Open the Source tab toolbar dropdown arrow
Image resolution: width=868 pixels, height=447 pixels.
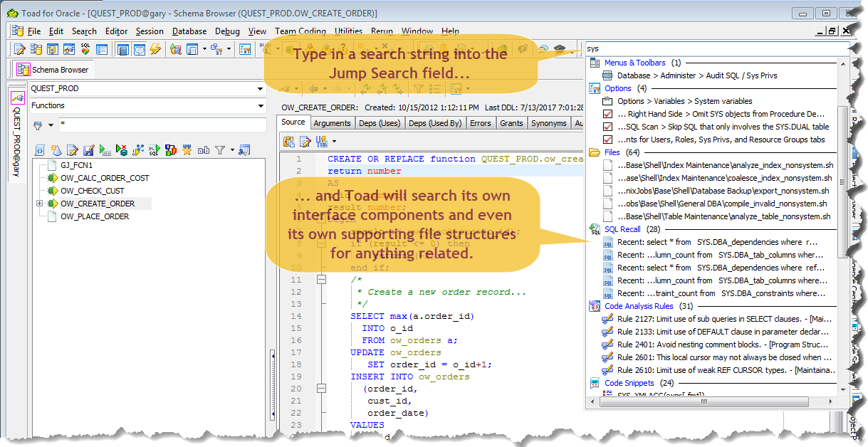pos(333,141)
